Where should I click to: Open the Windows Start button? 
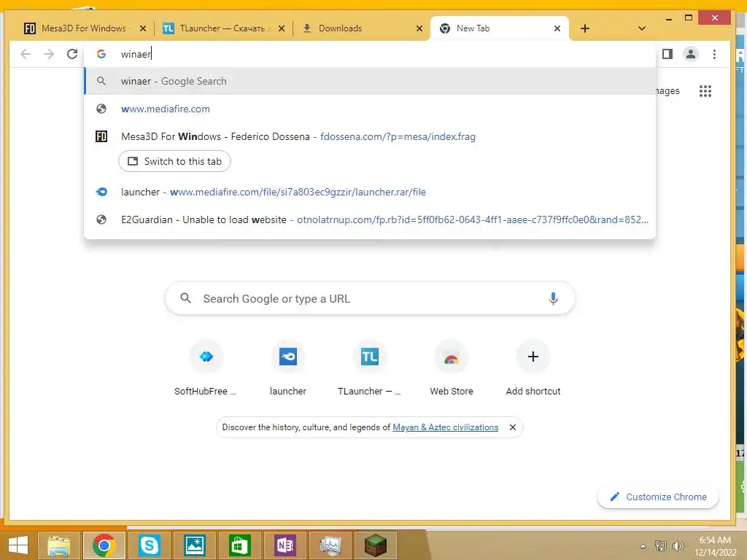tap(18, 545)
